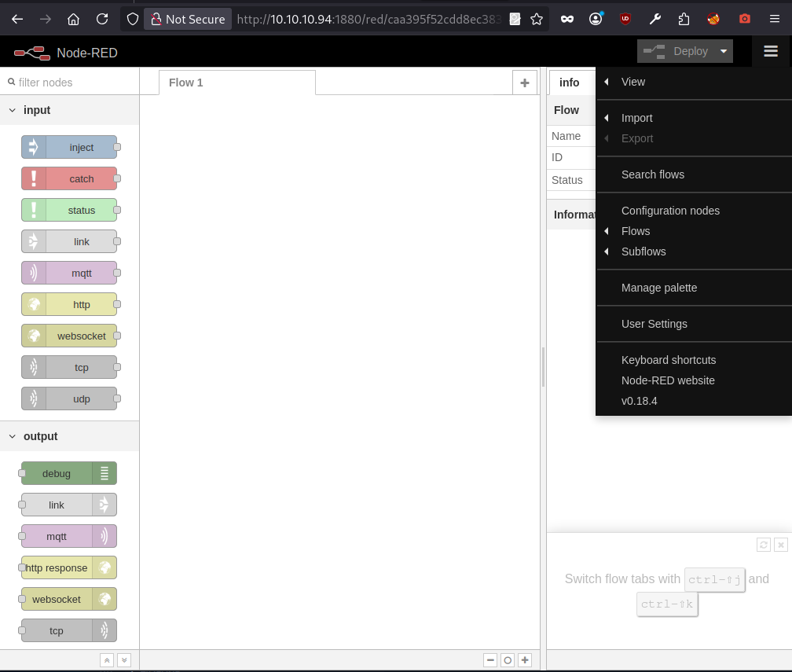This screenshot has width=792, height=672.
Task: Open the Deploy dropdown arrow
Action: tap(724, 51)
